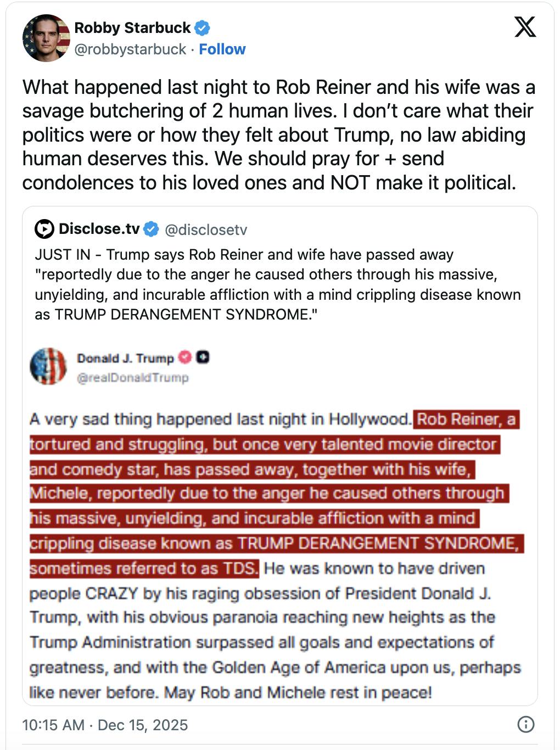Viewport: 560px width, 750px height.
Task: Click the Disclose.tv display name
Action: pos(98,229)
